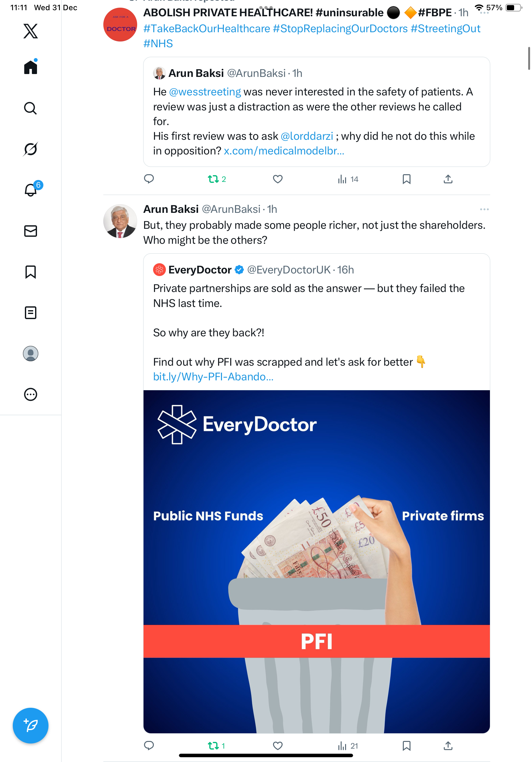Image resolution: width=532 pixels, height=762 pixels.
Task: Open the bit.ly/Why-PFI-Abando… link
Action: 213,377
